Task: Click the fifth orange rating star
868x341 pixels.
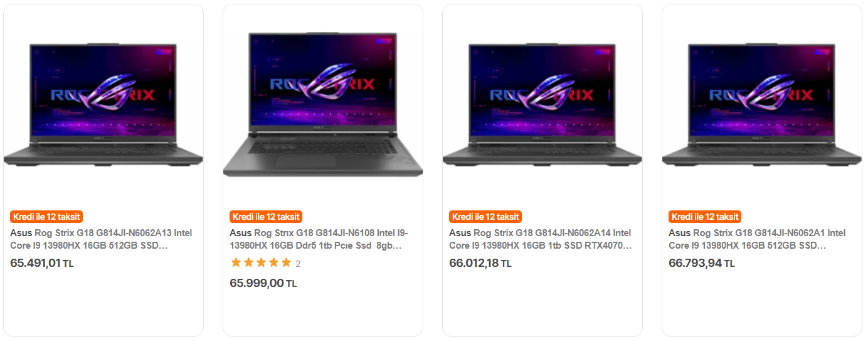Action: pyautogui.click(x=286, y=263)
